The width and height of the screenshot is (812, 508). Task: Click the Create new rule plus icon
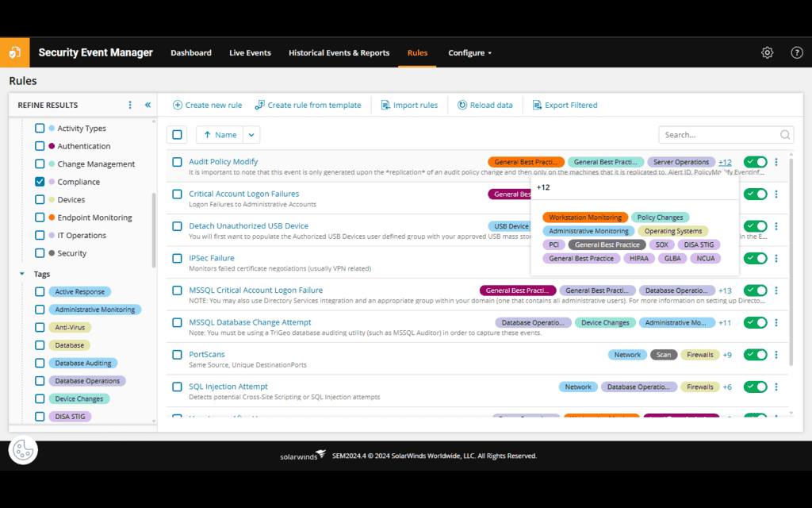177,105
